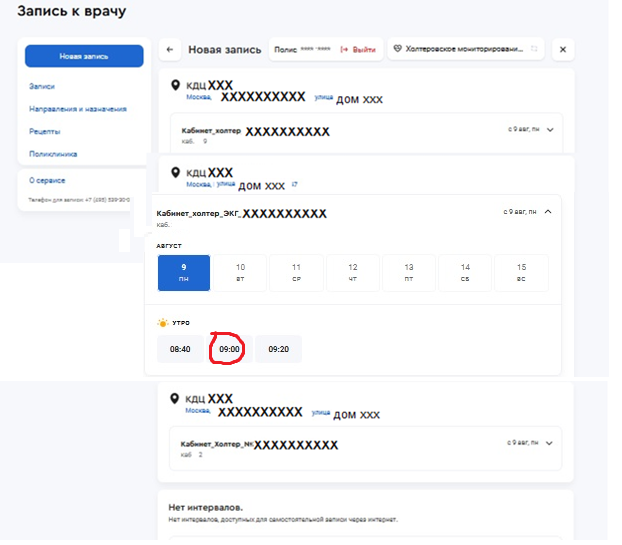Screen dimensions: 622x545
Task: Click the sun icon next to Утро
Action: (x=162, y=323)
